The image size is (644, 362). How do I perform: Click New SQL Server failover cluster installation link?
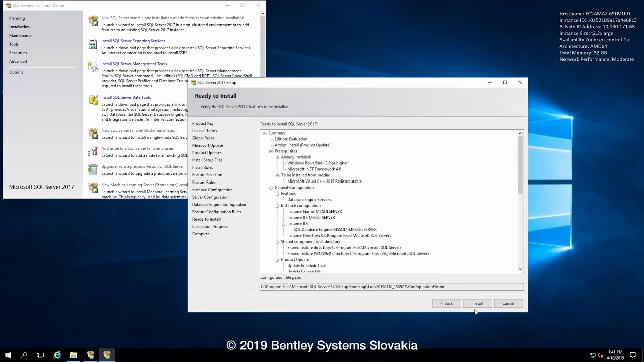click(139, 130)
